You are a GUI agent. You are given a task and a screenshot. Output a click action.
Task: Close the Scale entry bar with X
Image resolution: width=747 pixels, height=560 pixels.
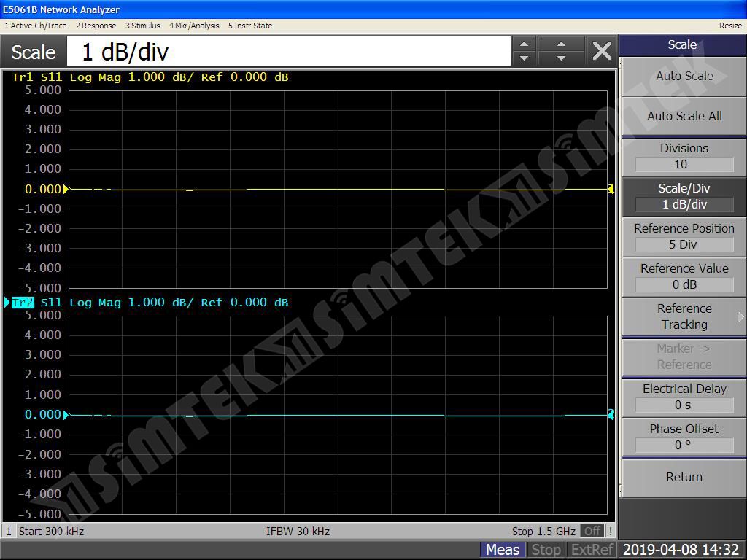pyautogui.click(x=602, y=51)
